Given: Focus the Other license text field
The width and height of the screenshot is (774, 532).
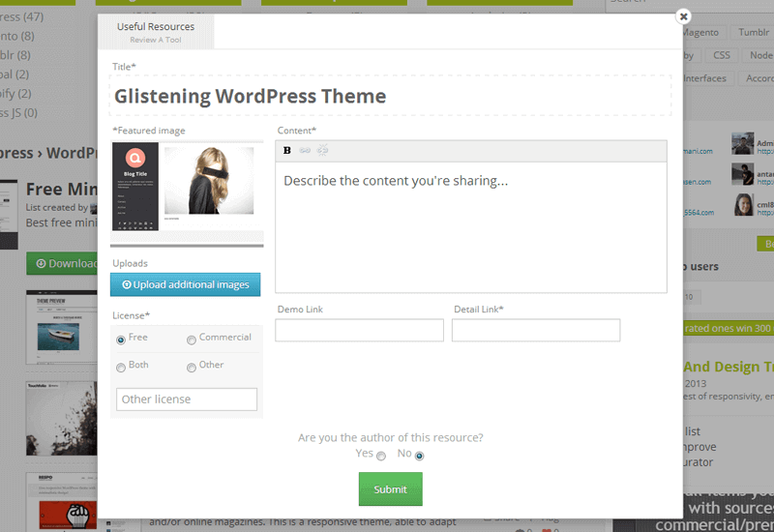Looking at the screenshot, I should coord(187,399).
